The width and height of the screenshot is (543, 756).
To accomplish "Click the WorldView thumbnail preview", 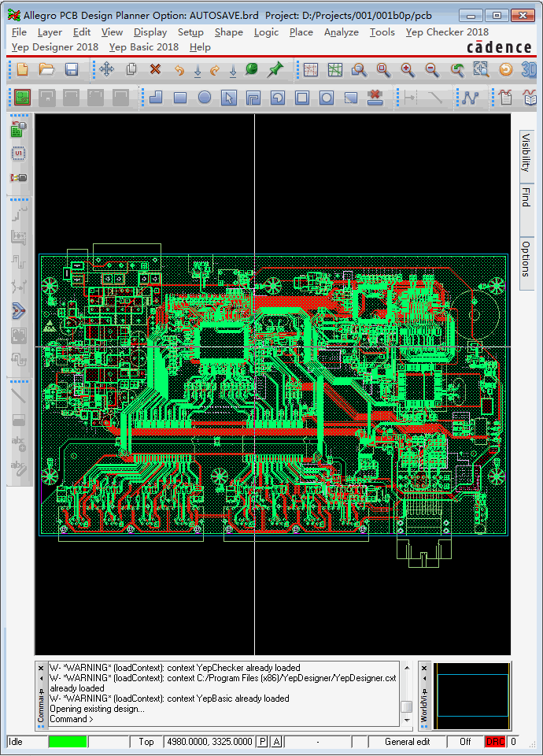I will [471, 696].
